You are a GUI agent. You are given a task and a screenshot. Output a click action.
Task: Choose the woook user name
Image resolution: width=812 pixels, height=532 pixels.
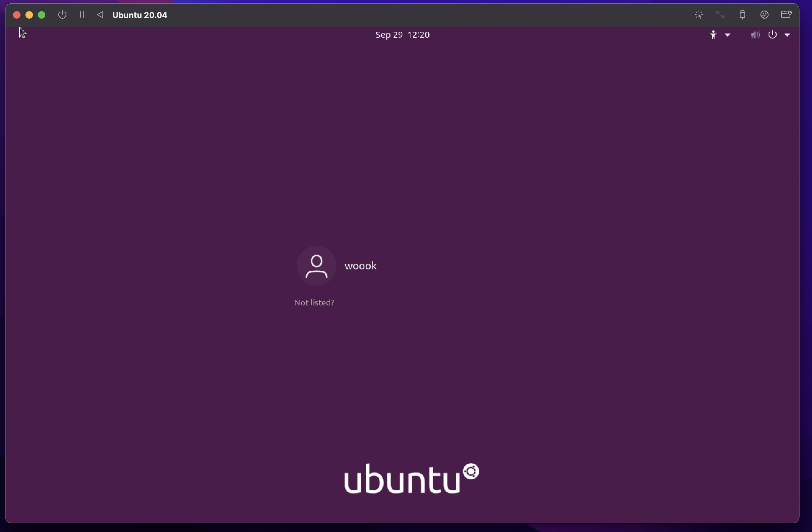[360, 266]
